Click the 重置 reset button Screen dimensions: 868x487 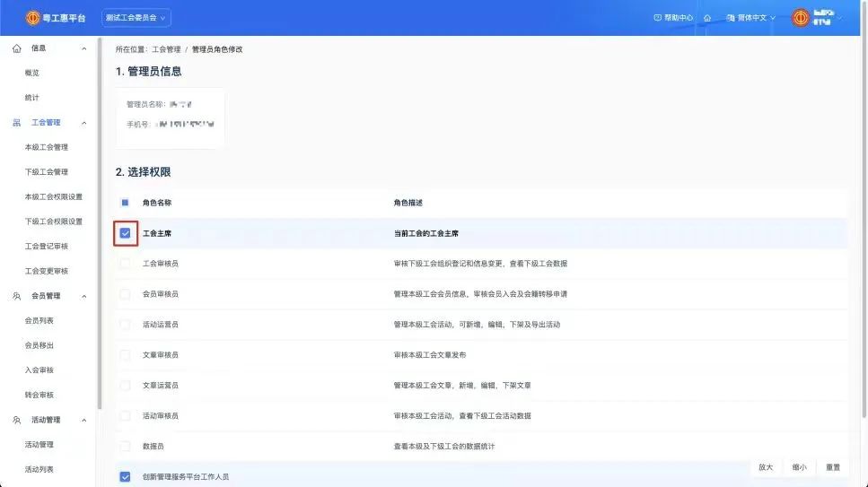833,467
